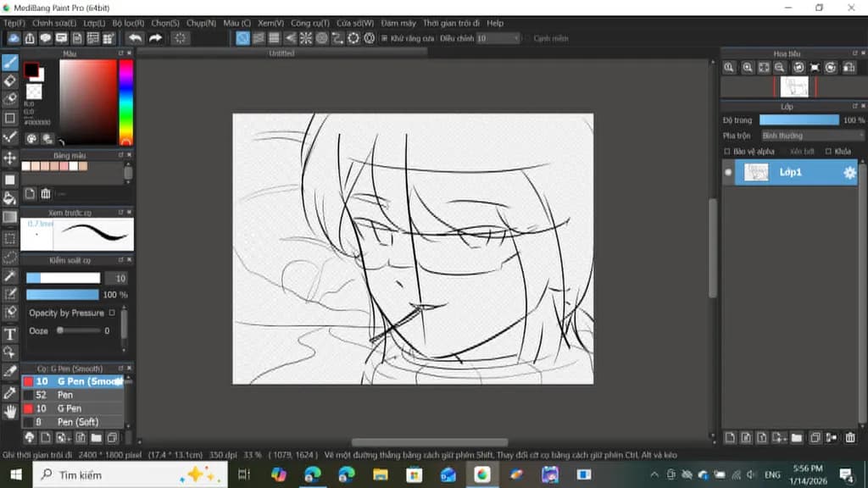This screenshot has width=868, height=488.
Task: Open the Chỉnh sửa(E) menu
Action: pyautogui.click(x=54, y=23)
